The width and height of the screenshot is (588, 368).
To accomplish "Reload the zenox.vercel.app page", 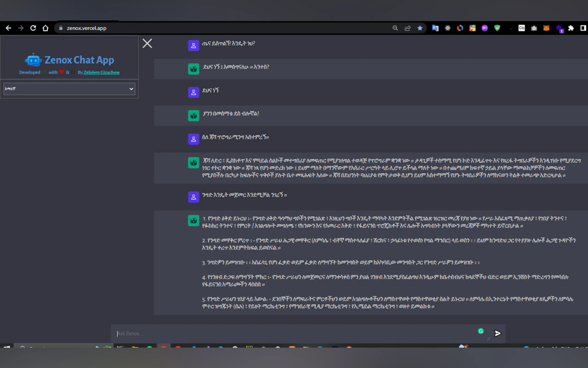I will (33, 28).
